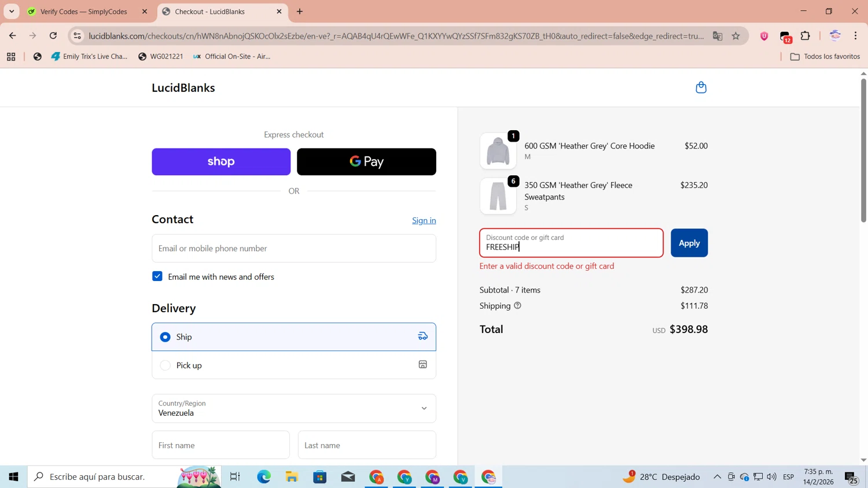Open the Official On-Site Air bookmark

point(231,57)
